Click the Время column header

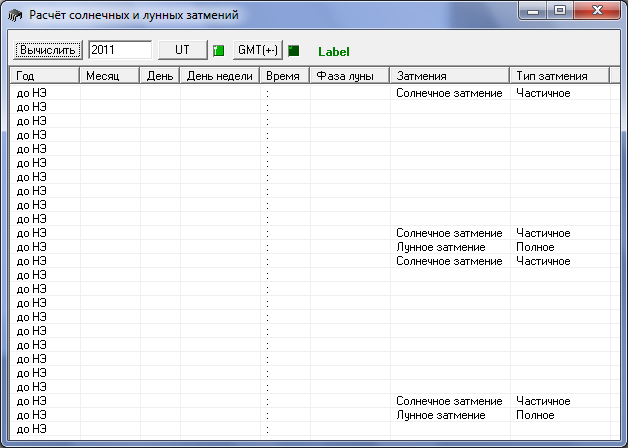283,76
